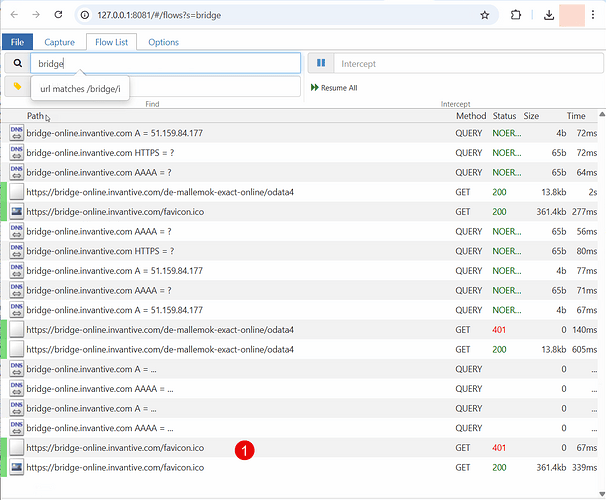The image size is (606, 500).
Task: Click document icon of the 605ms odata4 row
Action: [x=17, y=349]
